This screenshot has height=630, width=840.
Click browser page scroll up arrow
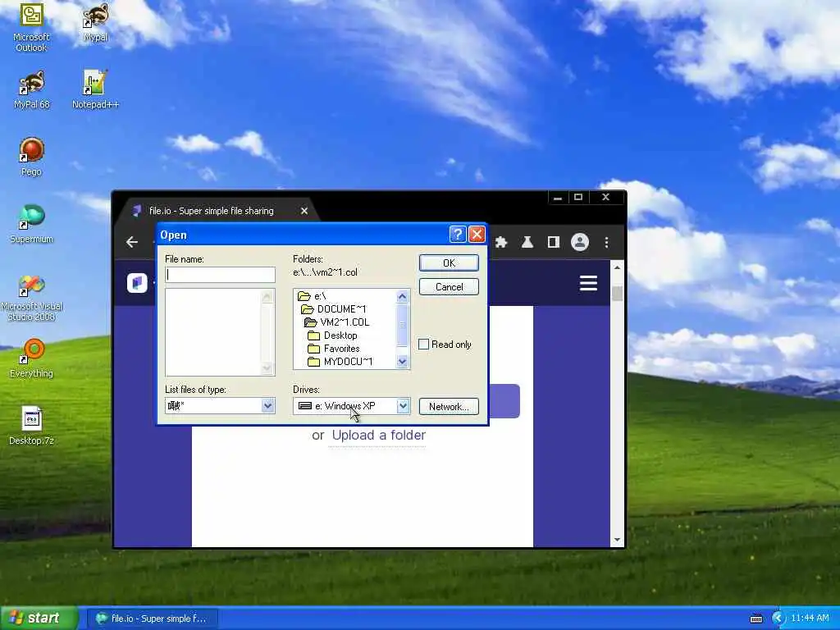[617, 267]
